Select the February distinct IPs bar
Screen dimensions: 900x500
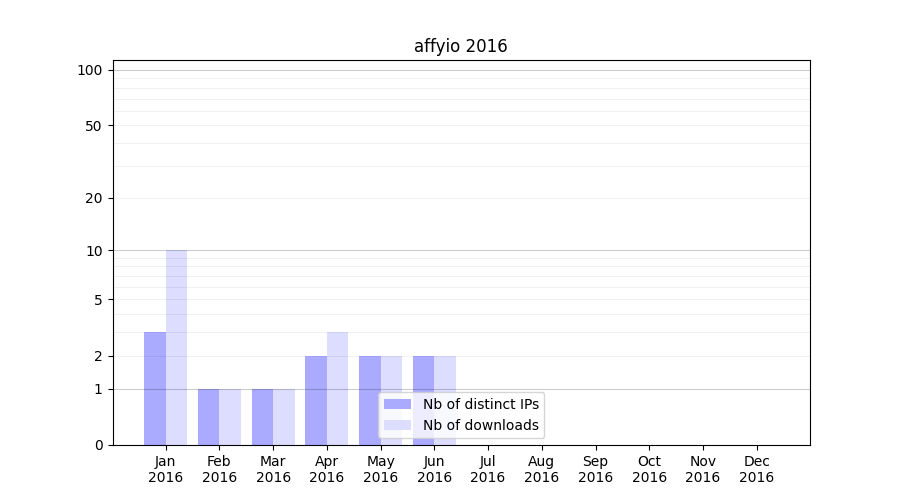pos(208,417)
